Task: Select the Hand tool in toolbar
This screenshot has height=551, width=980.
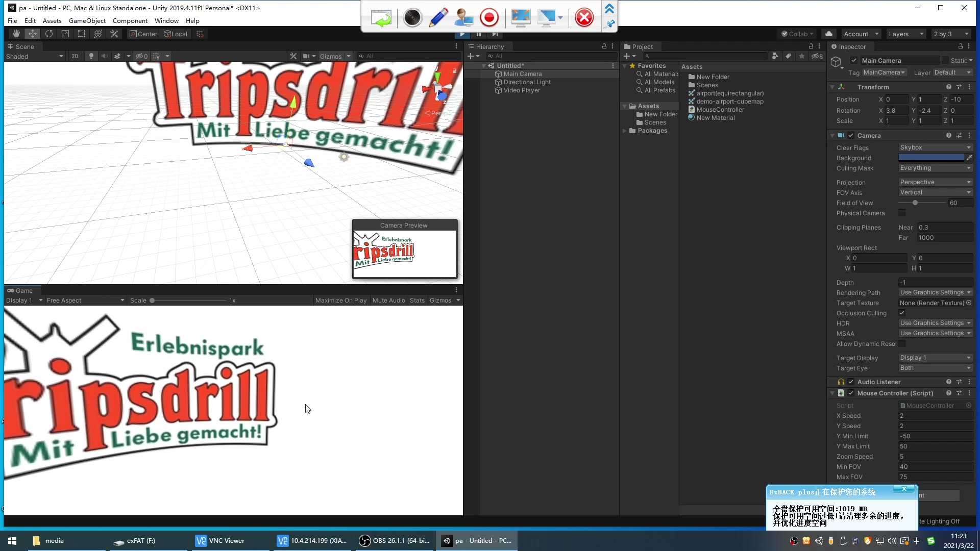Action: tap(16, 34)
